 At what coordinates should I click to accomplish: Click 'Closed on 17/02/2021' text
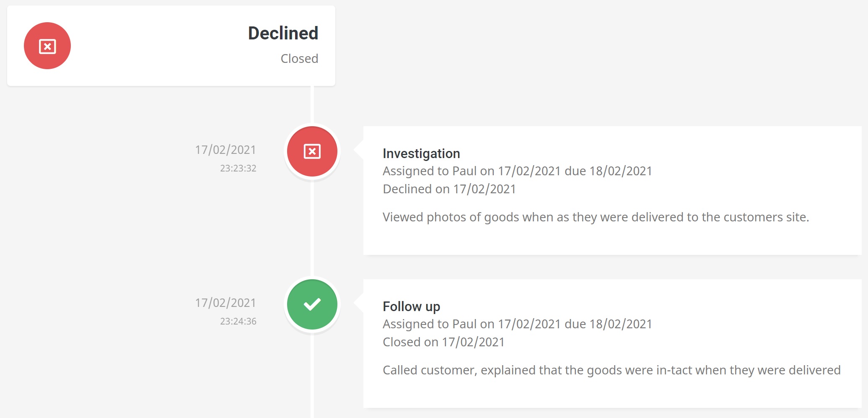click(x=443, y=342)
